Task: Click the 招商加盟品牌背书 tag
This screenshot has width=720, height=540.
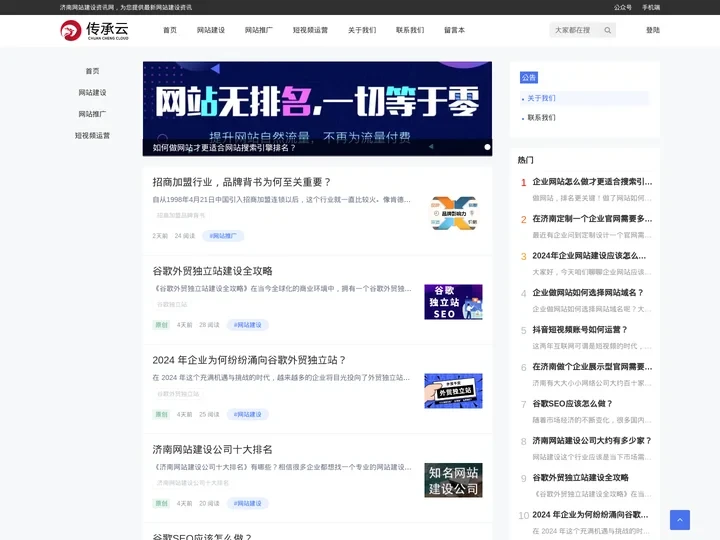Action: (180, 215)
